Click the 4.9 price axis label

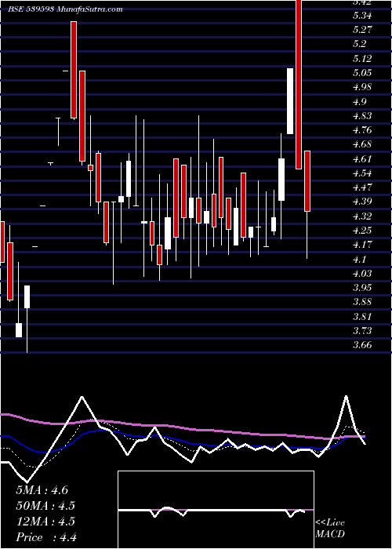click(x=360, y=102)
